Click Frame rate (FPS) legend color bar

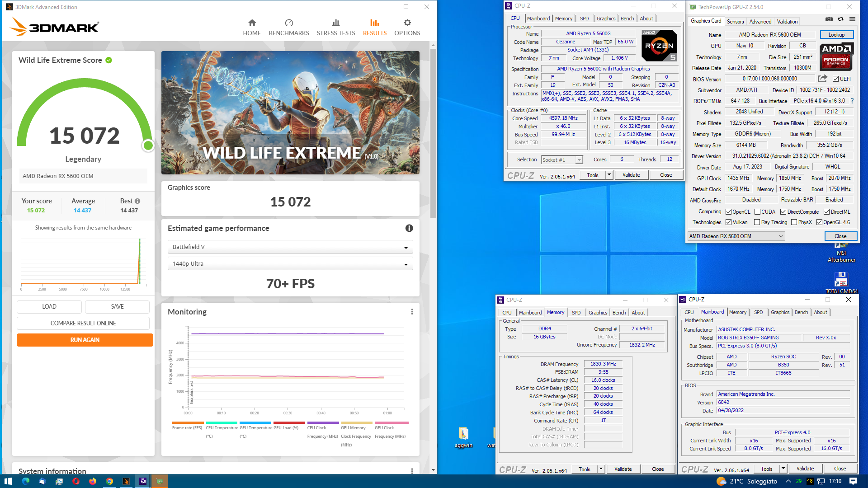tap(188, 423)
